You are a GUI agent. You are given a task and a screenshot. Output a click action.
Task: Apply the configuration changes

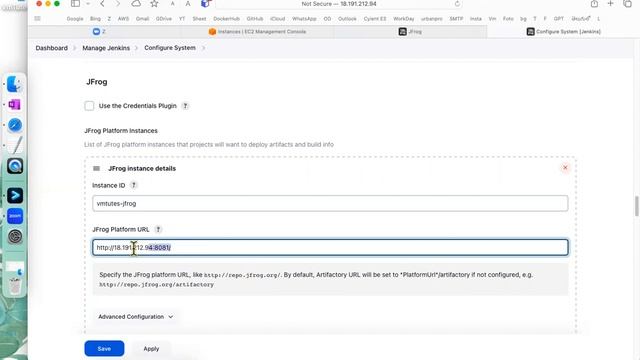coord(151,349)
